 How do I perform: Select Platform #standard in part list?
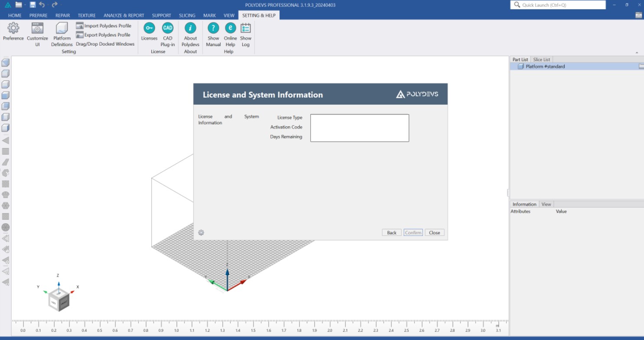pyautogui.click(x=577, y=66)
